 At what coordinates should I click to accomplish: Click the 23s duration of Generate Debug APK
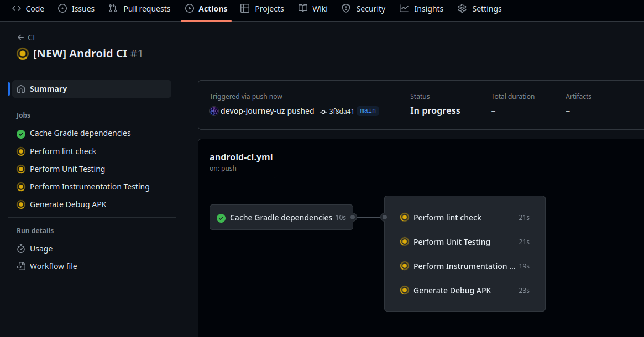[x=524, y=290]
